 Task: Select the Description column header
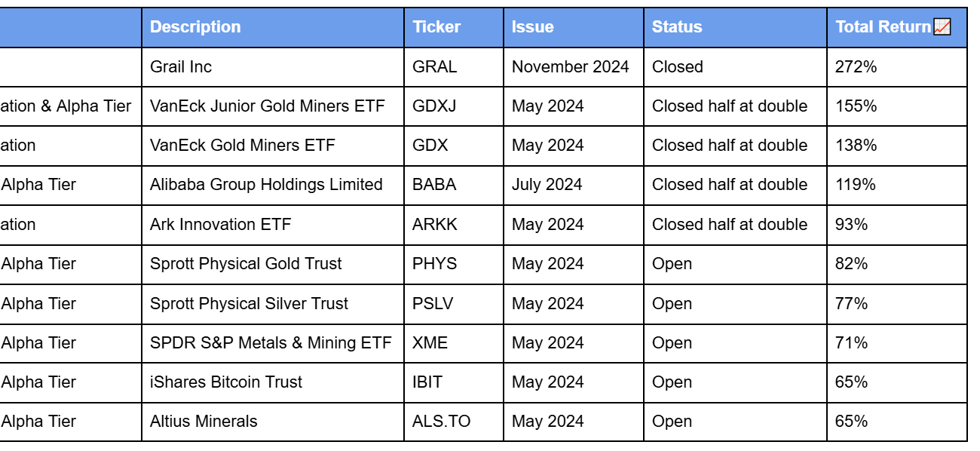click(273, 27)
